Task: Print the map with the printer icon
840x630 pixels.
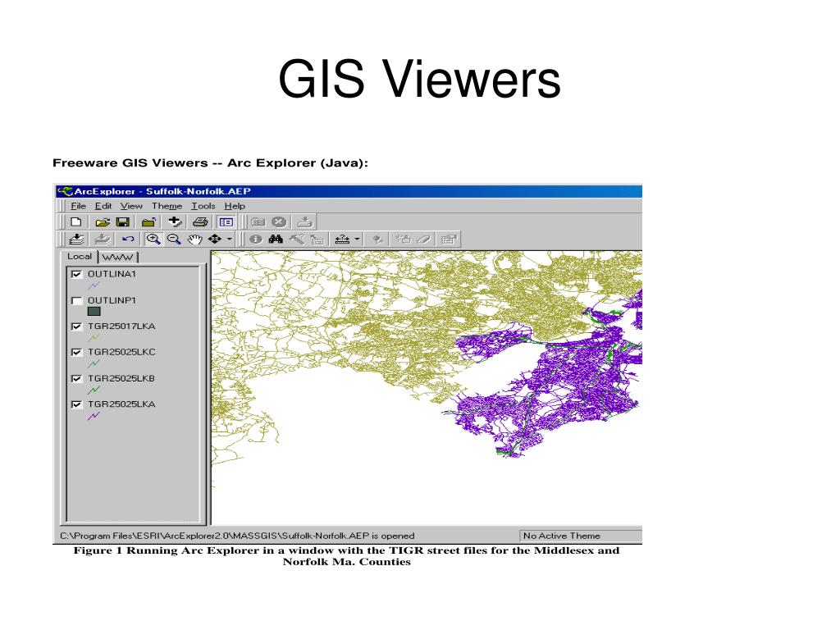Action: pos(200,221)
